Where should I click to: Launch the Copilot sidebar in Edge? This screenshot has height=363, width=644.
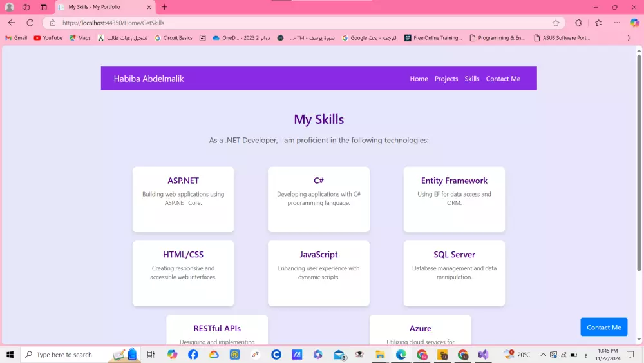click(634, 23)
